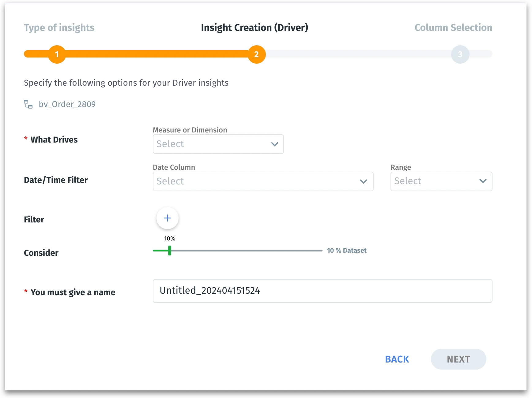
Task: Focus the insight name text field
Action: (322, 291)
